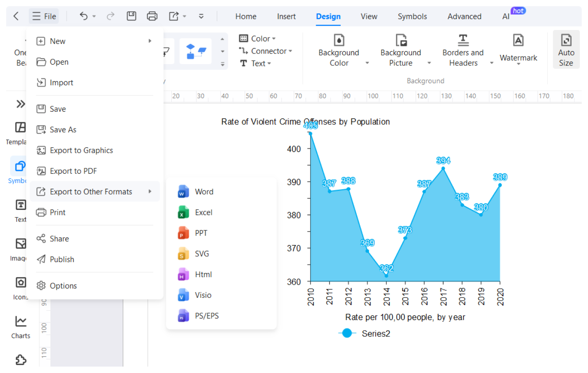The height and width of the screenshot is (373, 588).
Task: Choose Print from the File menu
Action: (x=95, y=212)
